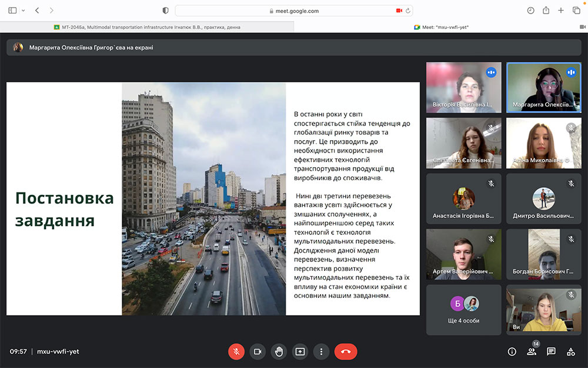Expand the 'Ще 4 особи' participants tile

464,310
